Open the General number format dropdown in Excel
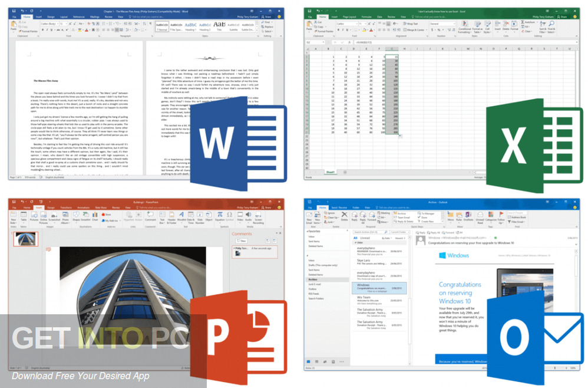Image resolution: width=588 pixels, height=388 pixels. 454,24
